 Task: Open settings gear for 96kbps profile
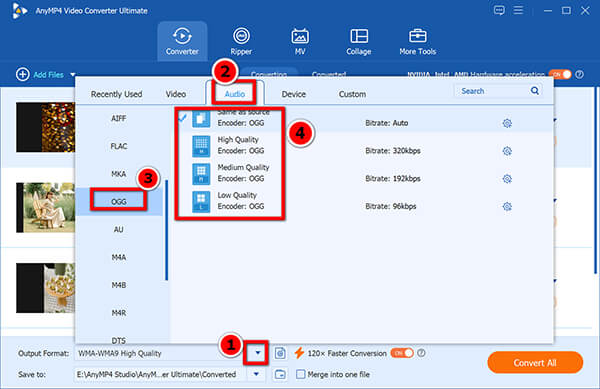507,207
